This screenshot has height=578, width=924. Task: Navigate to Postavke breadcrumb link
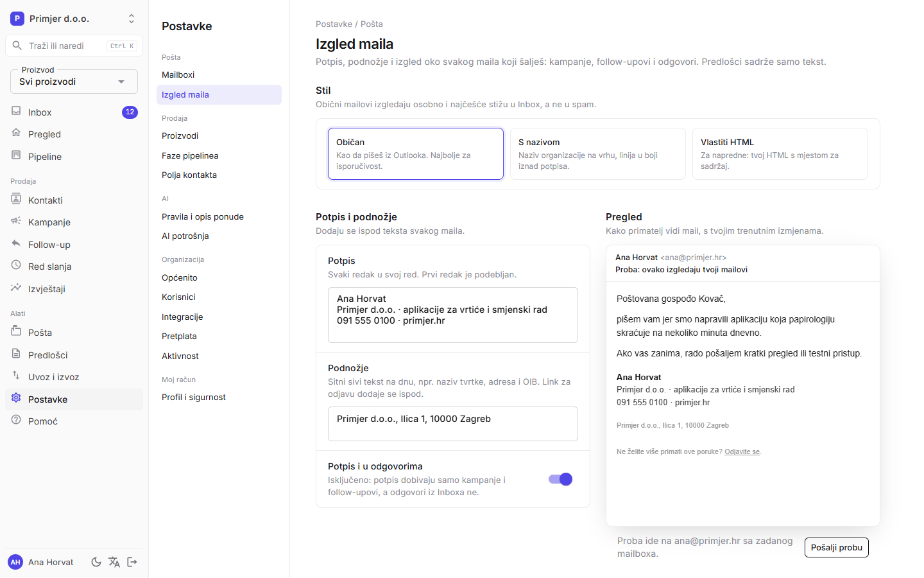[x=334, y=24]
